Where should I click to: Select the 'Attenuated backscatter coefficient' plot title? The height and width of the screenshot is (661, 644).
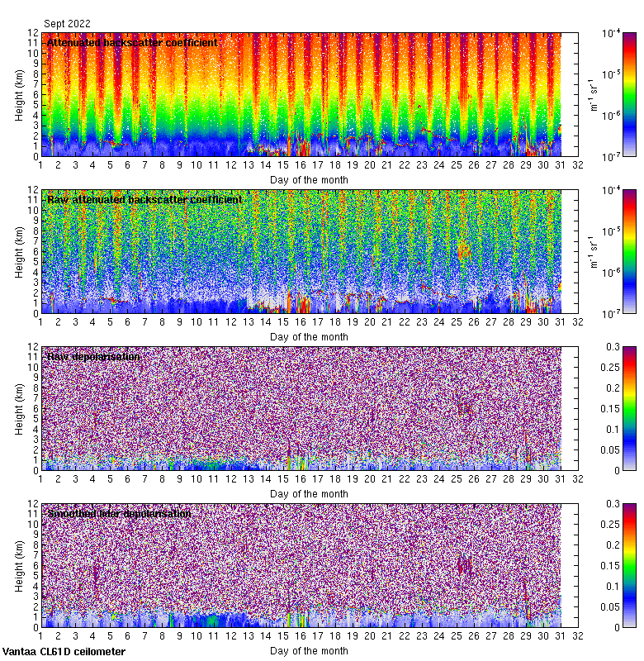[132, 42]
